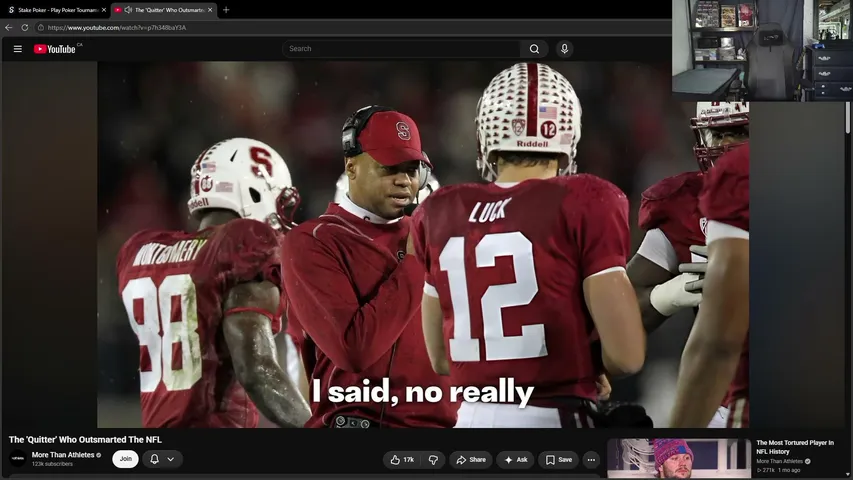This screenshot has width=853, height=480.
Task: Go to the YouTube home logo
Action: 55,49
